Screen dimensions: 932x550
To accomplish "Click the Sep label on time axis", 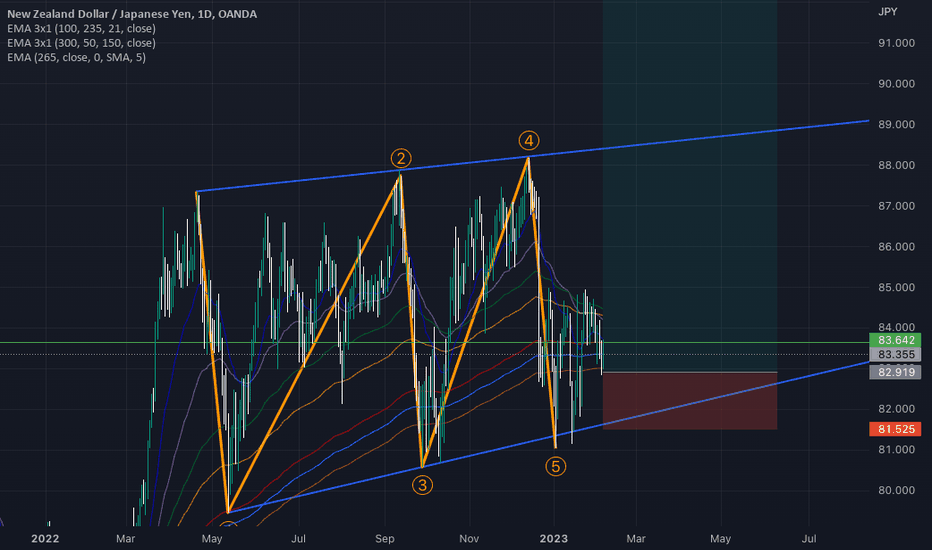I will (385, 539).
